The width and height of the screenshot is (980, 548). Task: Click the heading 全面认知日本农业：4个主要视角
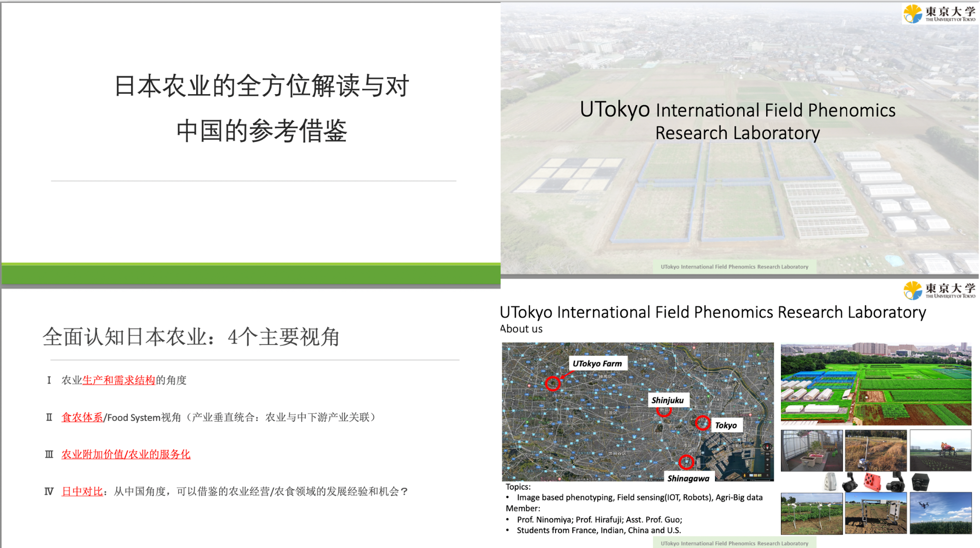point(191,337)
